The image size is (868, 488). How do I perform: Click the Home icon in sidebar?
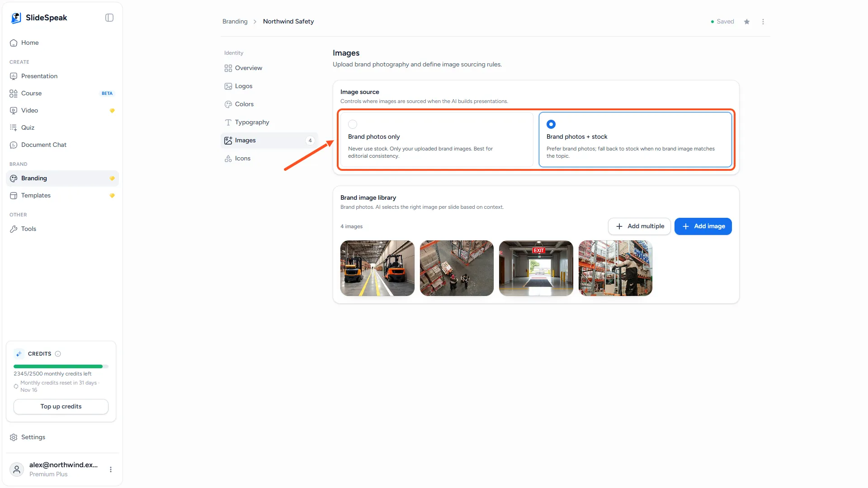coord(14,43)
